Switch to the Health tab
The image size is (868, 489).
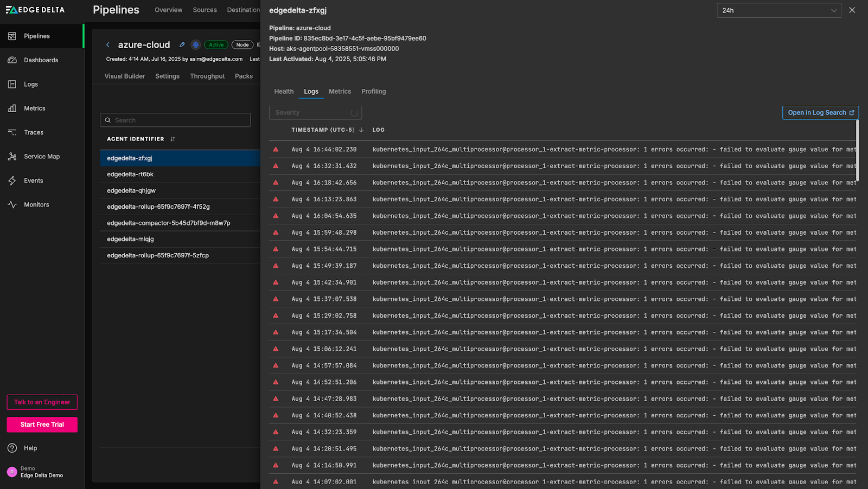coord(284,92)
